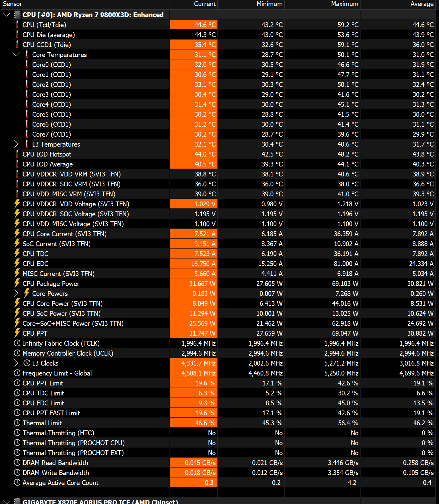Image resolution: width=439 pixels, height=504 pixels.
Task: Click clock icon for DRAM Read Bandwidth
Action: (17, 463)
